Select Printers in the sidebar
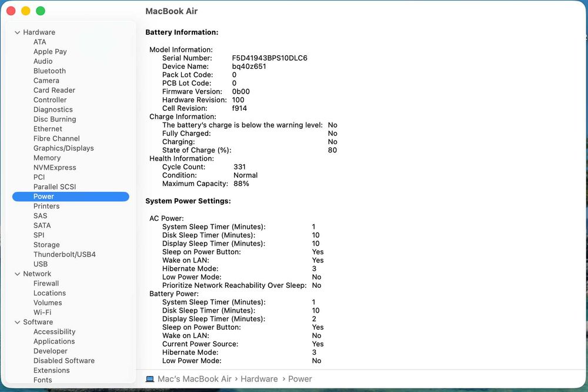Viewport: 588px width, 392px height. pyautogui.click(x=46, y=206)
